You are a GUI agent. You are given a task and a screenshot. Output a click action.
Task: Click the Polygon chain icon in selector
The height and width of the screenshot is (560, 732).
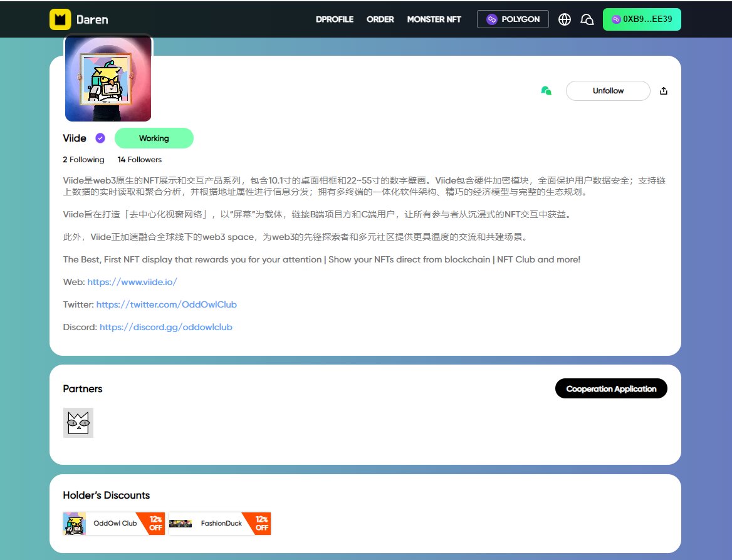(491, 19)
